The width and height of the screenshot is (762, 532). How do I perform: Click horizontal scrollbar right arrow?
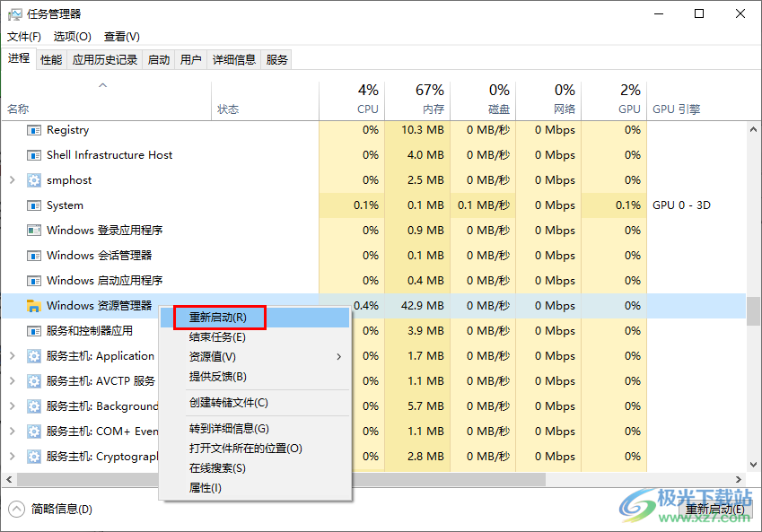coord(739,480)
